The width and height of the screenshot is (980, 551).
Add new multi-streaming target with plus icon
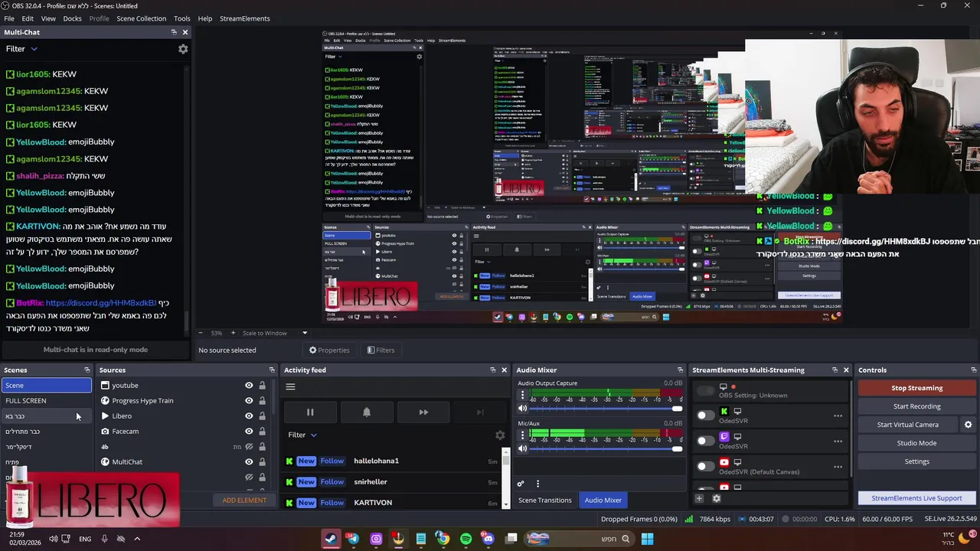tap(699, 499)
